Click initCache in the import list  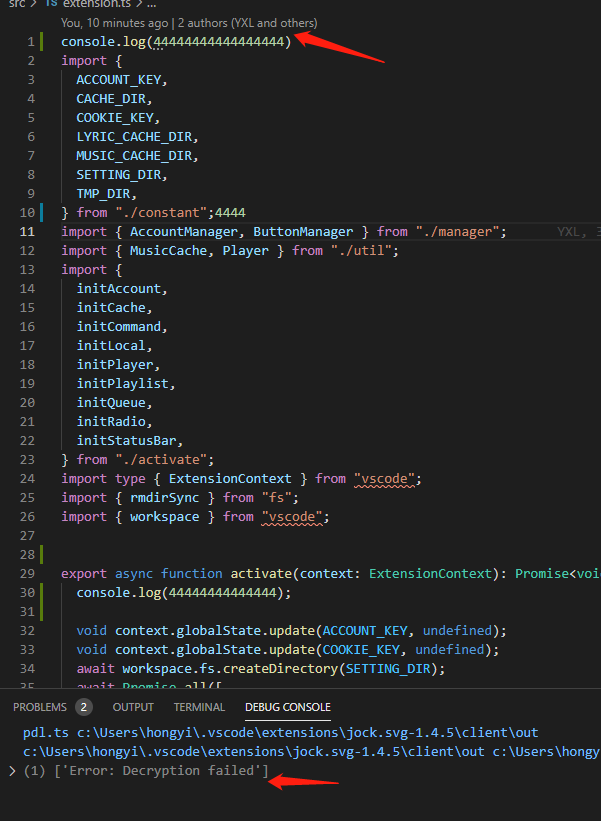pos(111,307)
